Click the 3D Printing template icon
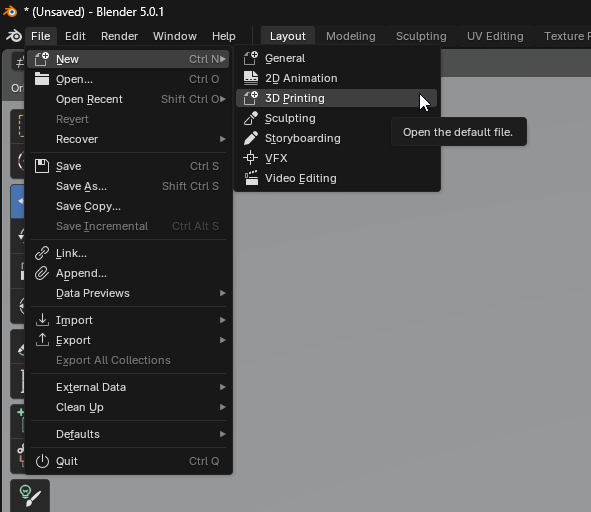Viewport: 591px width, 512px height. coord(251,98)
